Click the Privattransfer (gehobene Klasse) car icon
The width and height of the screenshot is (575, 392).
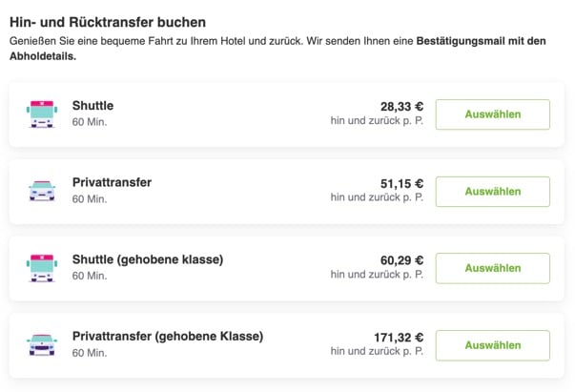pos(42,344)
